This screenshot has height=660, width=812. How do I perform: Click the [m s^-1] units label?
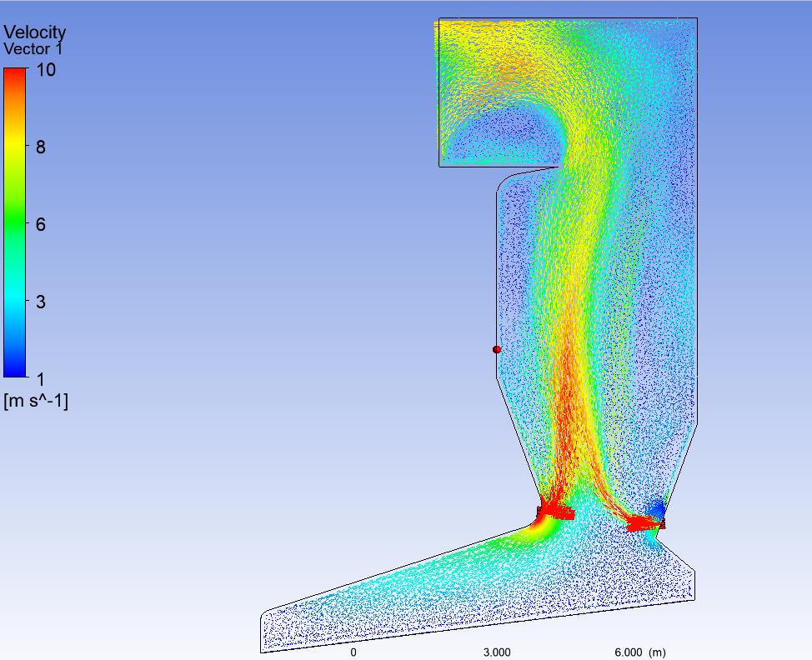pyautogui.click(x=36, y=401)
